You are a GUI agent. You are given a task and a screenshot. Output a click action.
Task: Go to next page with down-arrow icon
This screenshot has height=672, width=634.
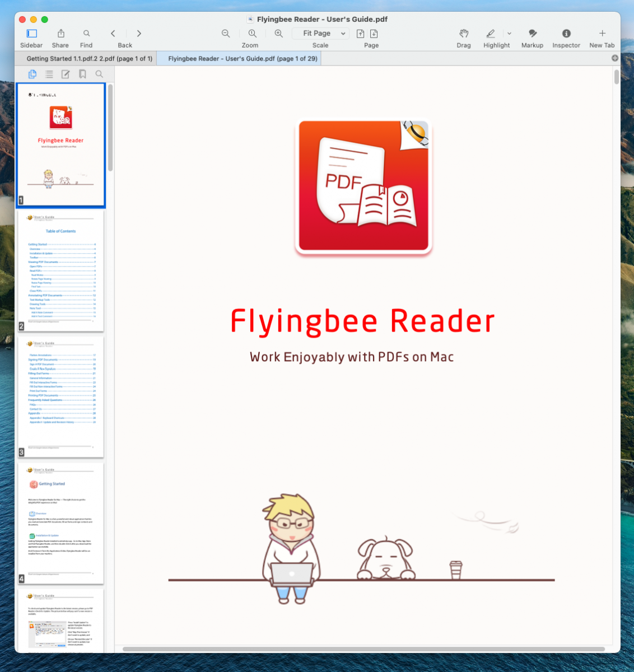tap(374, 34)
